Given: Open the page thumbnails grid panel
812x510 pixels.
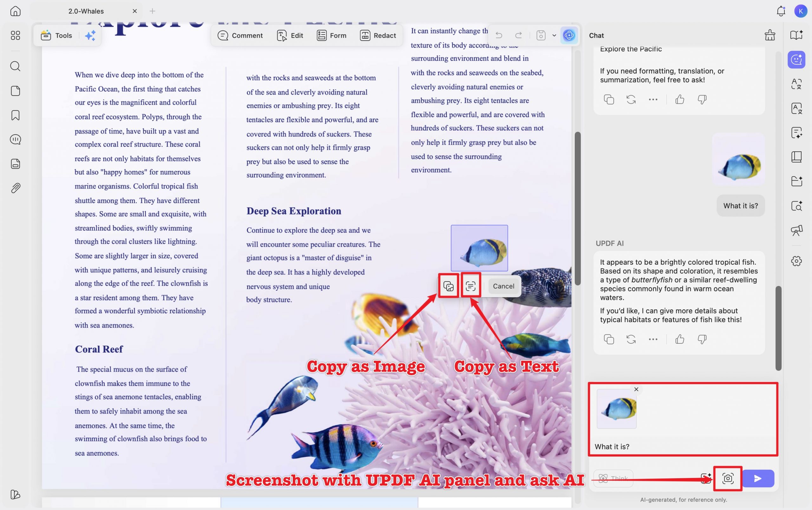Looking at the screenshot, I should click(16, 36).
